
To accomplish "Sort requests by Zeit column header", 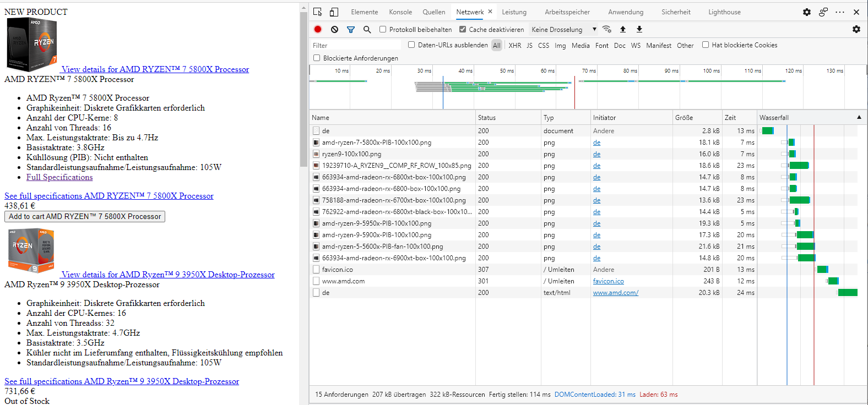I will pyautogui.click(x=740, y=117).
